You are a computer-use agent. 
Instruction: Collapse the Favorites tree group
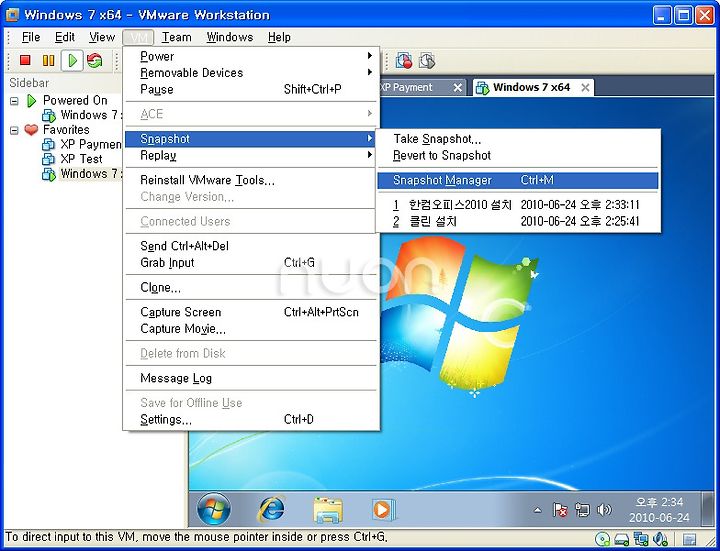14,130
